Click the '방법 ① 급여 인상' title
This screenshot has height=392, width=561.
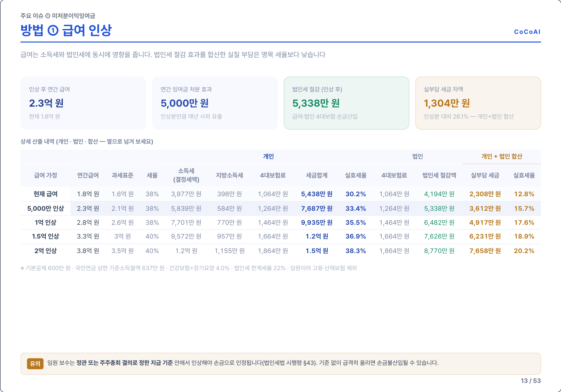(x=66, y=30)
